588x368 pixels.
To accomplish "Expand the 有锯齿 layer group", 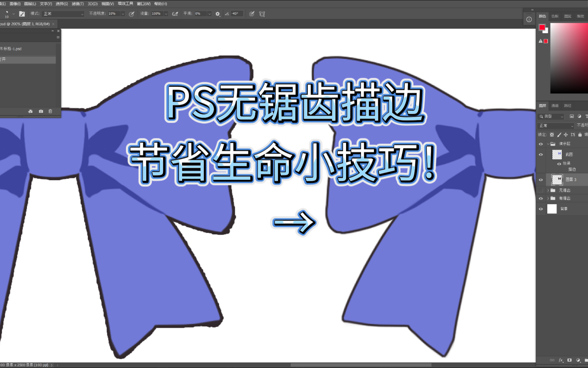I will click(548, 198).
